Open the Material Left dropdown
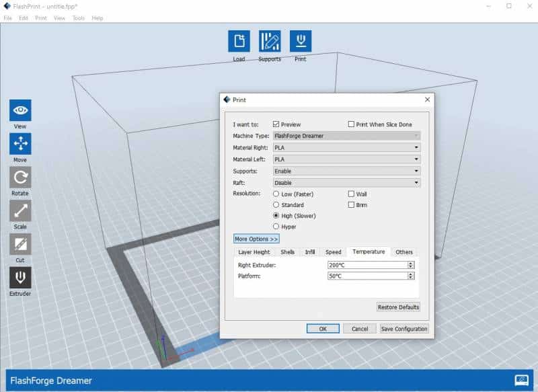 tap(346, 159)
